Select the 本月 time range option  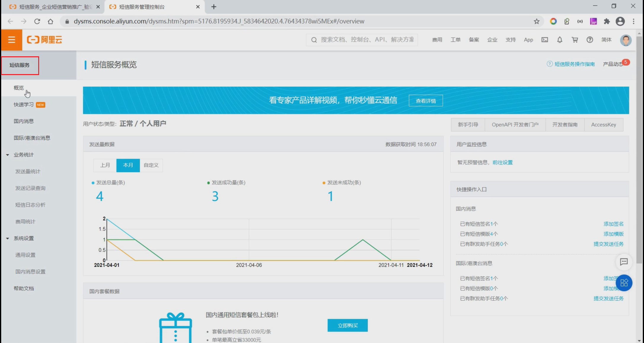coord(128,165)
